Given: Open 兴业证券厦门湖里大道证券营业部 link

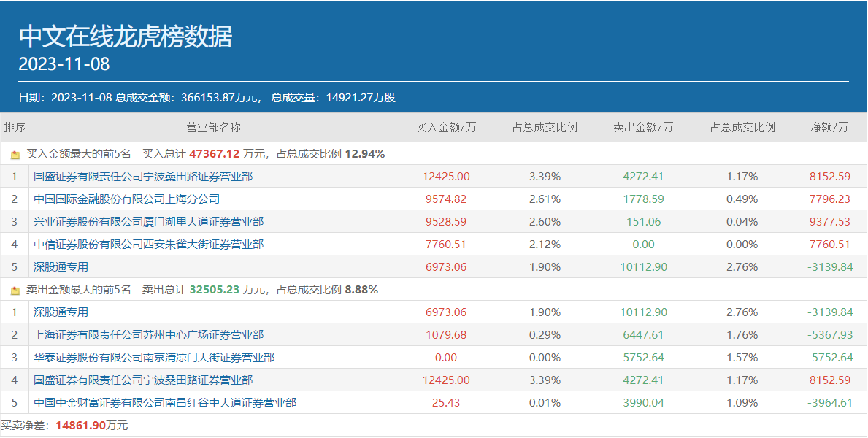Looking at the screenshot, I should pos(148,222).
